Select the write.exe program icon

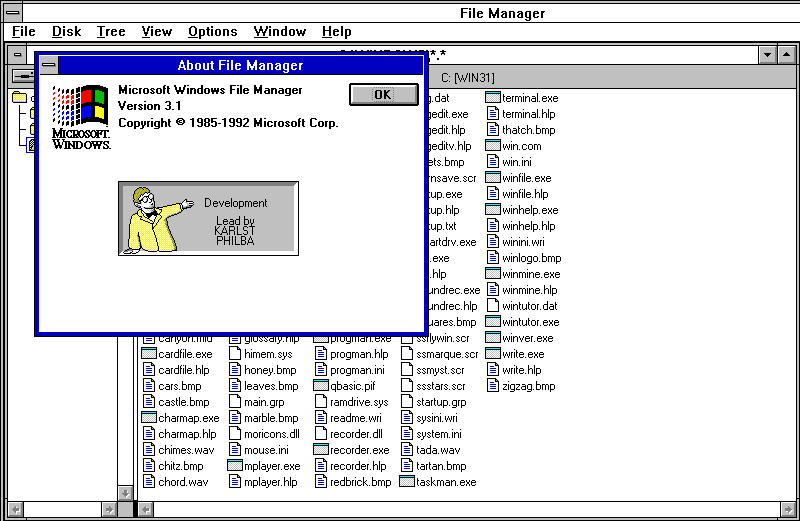pyautogui.click(x=492, y=353)
